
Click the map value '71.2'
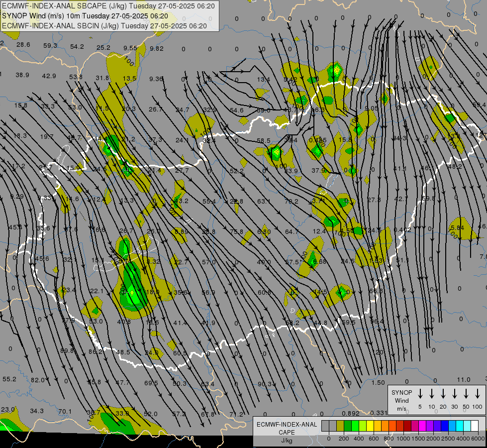tap(236, 414)
